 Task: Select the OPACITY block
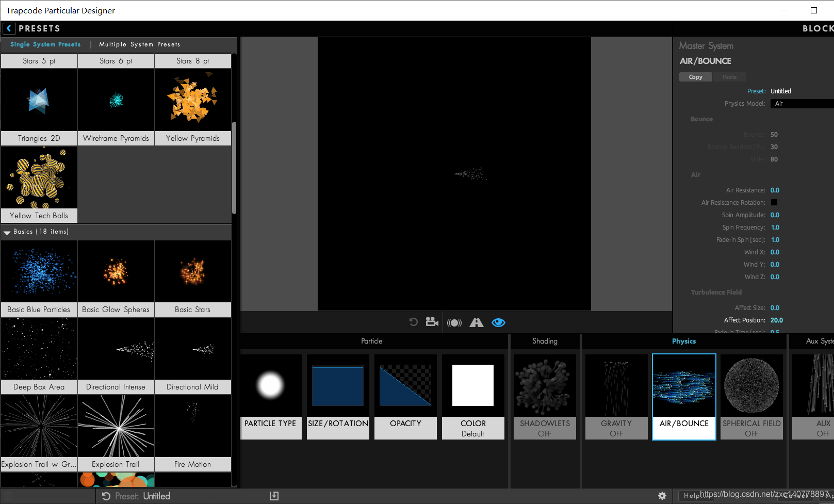tap(405, 397)
